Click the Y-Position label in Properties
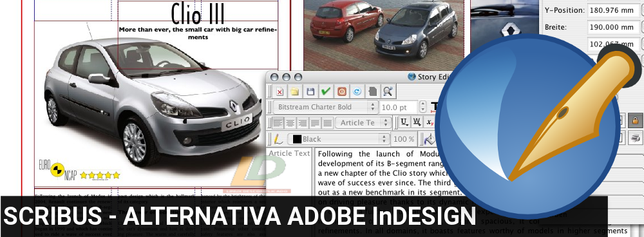Screen dimensions: 644x237 pyautogui.click(x=564, y=10)
